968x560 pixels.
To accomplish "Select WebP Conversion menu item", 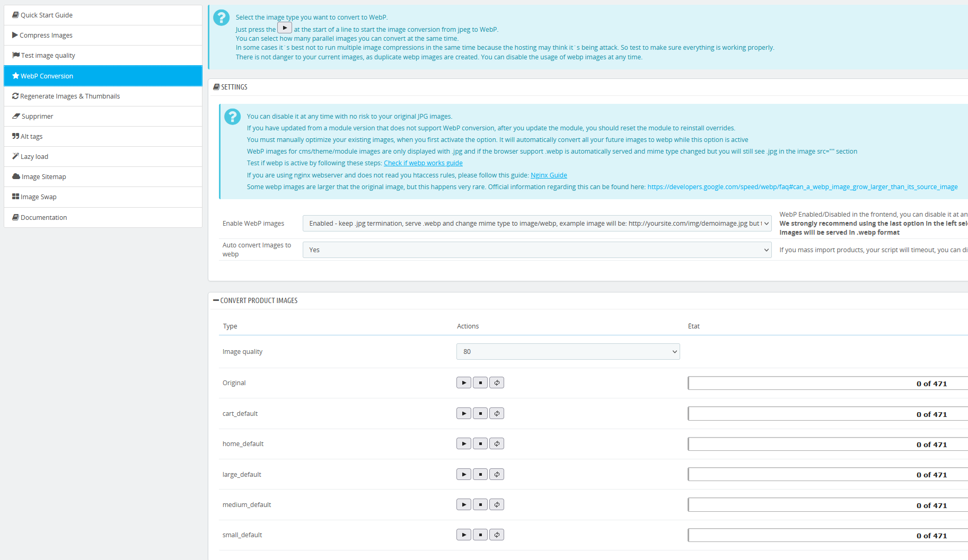I will click(103, 76).
